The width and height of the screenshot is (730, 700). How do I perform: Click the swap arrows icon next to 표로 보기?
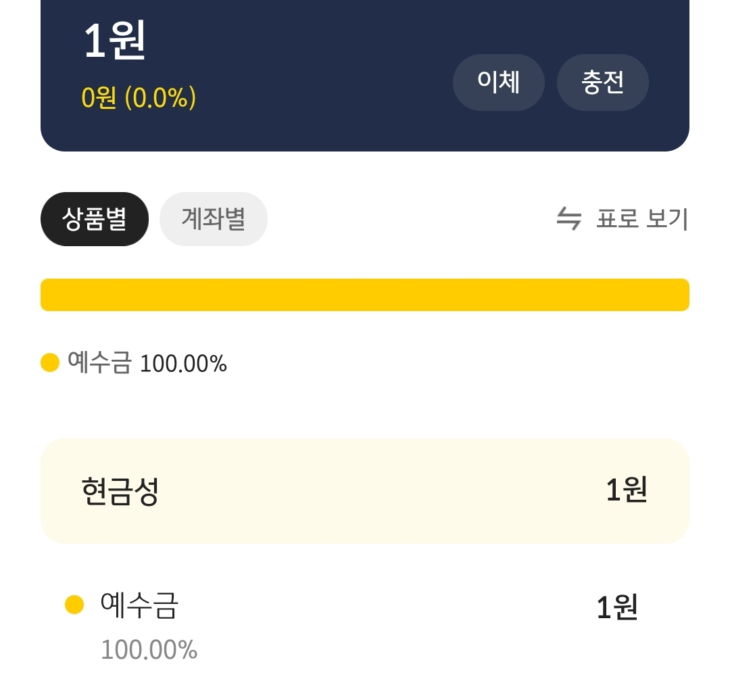click(x=568, y=219)
